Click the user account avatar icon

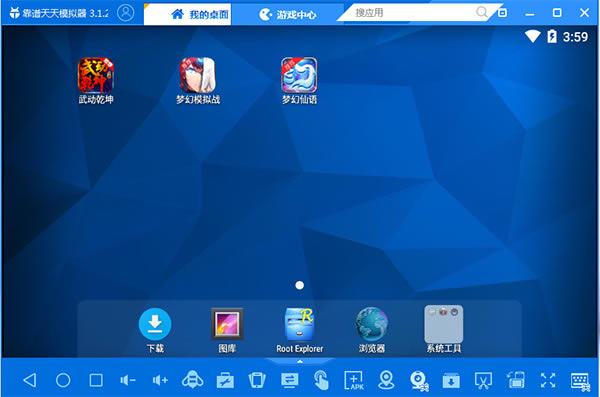point(126,13)
